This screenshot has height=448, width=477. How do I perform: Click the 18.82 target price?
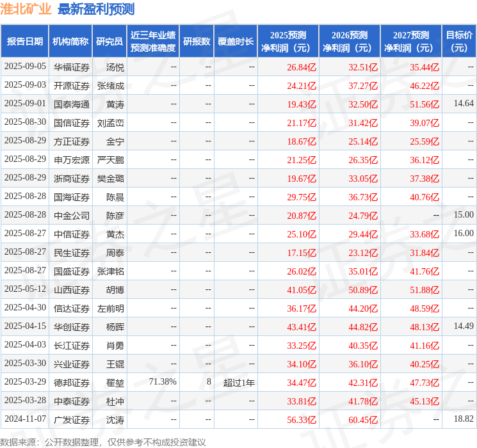[464, 419]
